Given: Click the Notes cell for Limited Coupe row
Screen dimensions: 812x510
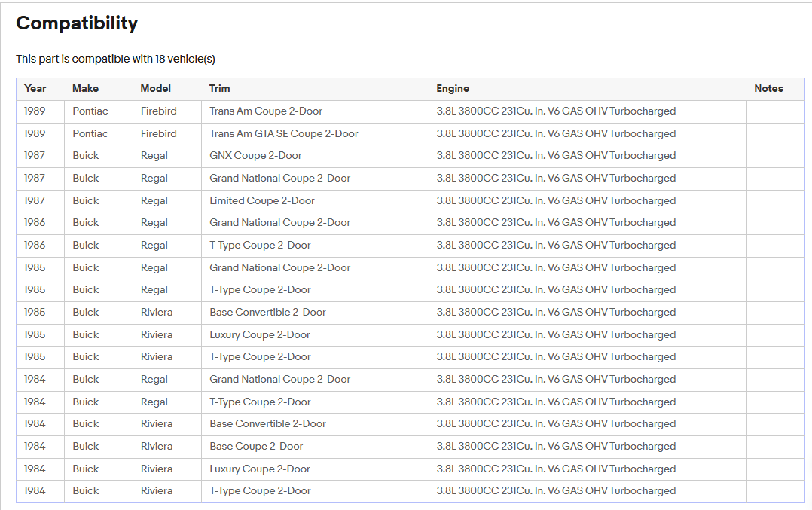Looking at the screenshot, I should pos(775,201).
